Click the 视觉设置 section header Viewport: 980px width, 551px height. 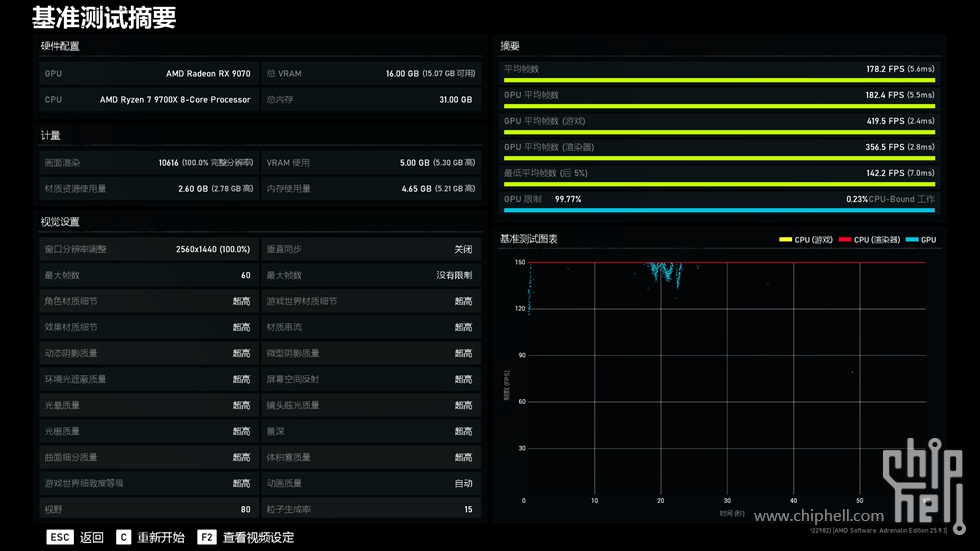tap(60, 222)
